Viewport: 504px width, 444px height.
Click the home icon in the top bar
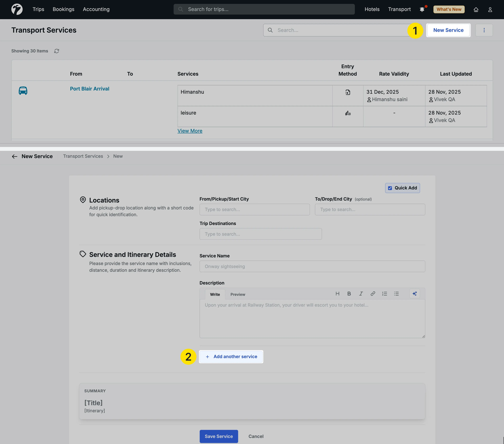coord(476,9)
